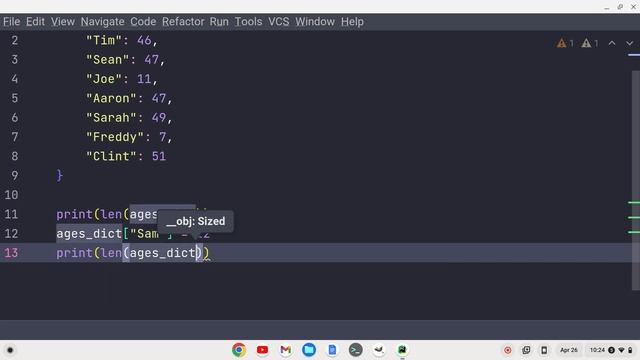Open the View menu
640x360 pixels.
coord(62,22)
